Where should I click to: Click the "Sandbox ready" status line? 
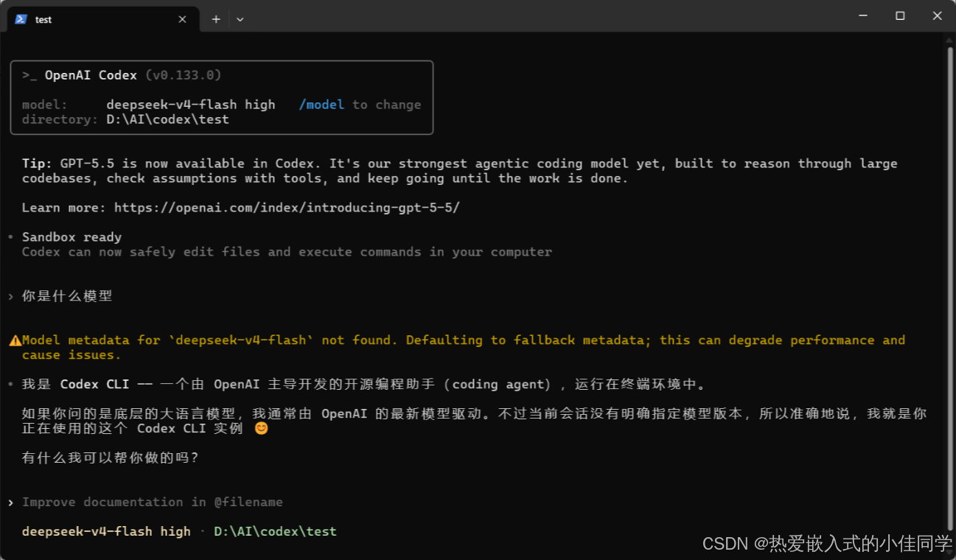tap(71, 237)
